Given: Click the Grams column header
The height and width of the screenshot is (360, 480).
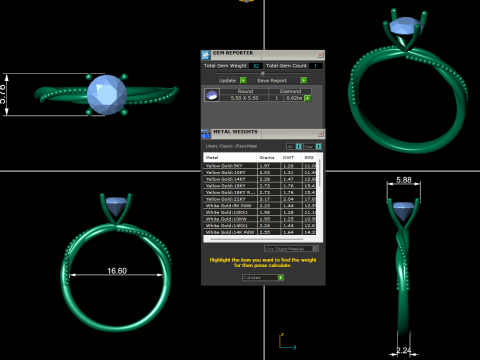Looking at the screenshot, I should (x=268, y=157).
